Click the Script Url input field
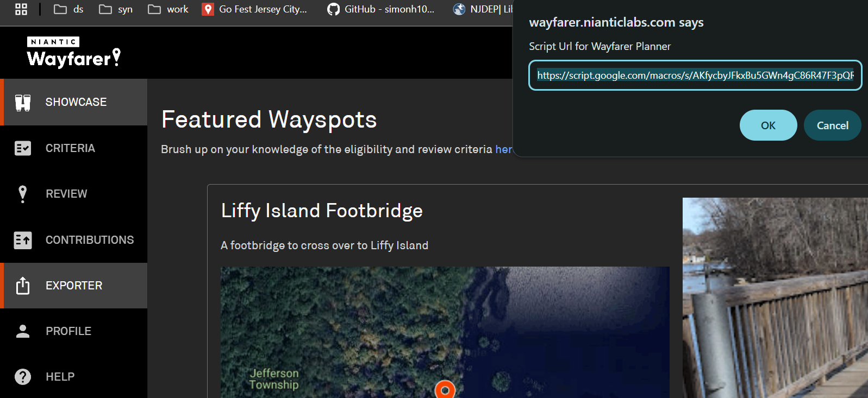This screenshot has width=868, height=398. tap(695, 75)
